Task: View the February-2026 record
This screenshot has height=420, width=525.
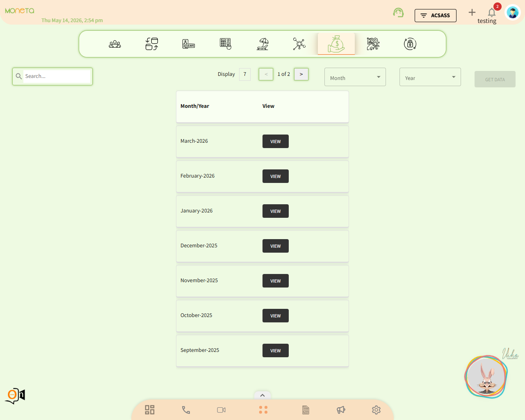Action: tap(276, 176)
